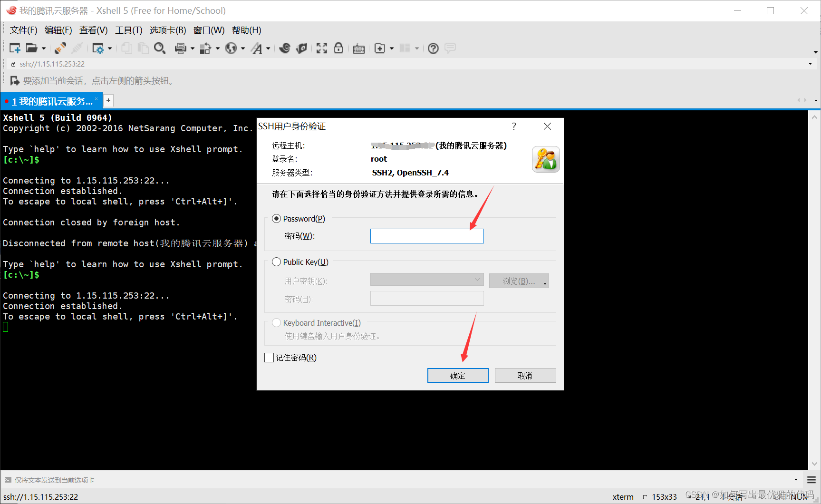The image size is (821, 504).
Task: Open the compose bar options dropdown
Action: click(x=796, y=480)
